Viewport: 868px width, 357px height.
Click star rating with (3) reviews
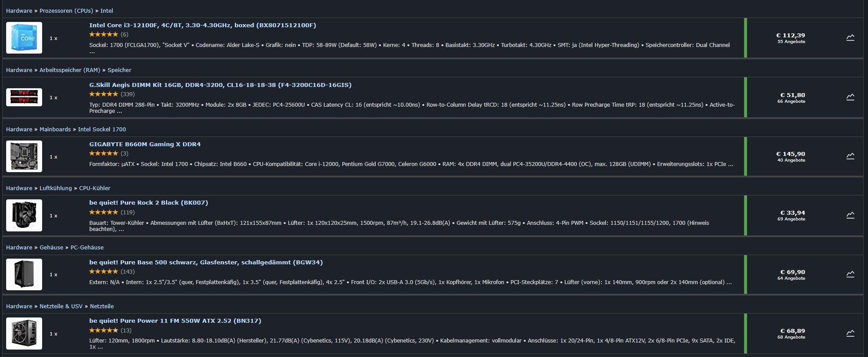coord(108,153)
